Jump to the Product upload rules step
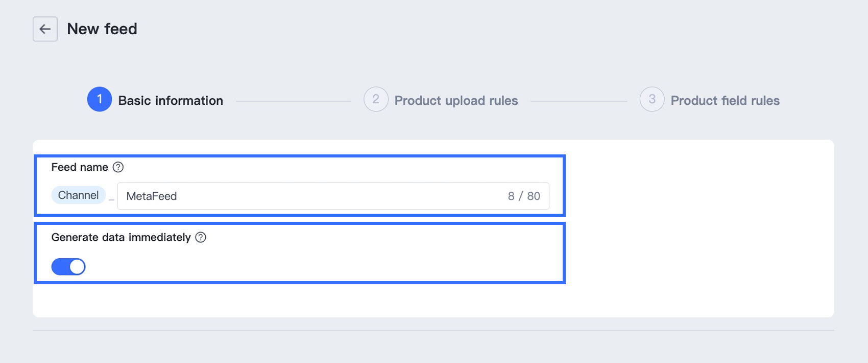This screenshot has width=868, height=363. click(x=456, y=101)
